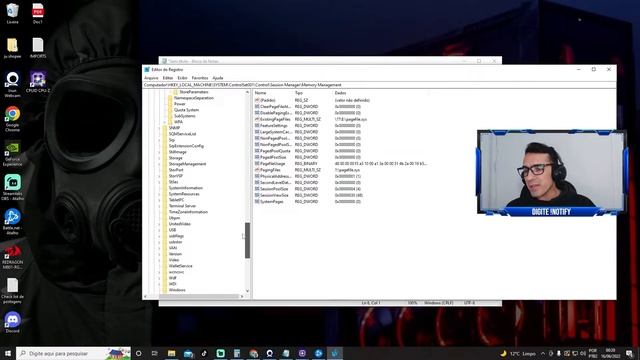Expand the USB key

[x=160, y=230]
